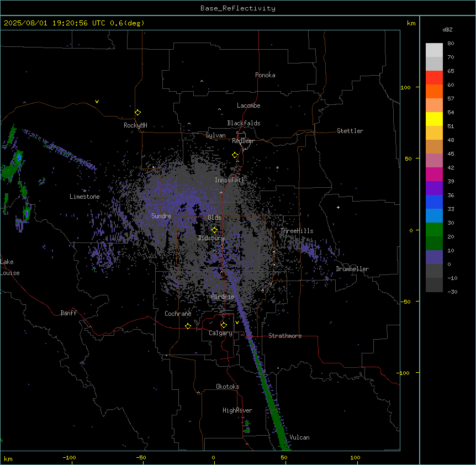The image size is (476, 465).
Task: Click the yellow V marker northwest of RockyMH
Action: pos(97,102)
